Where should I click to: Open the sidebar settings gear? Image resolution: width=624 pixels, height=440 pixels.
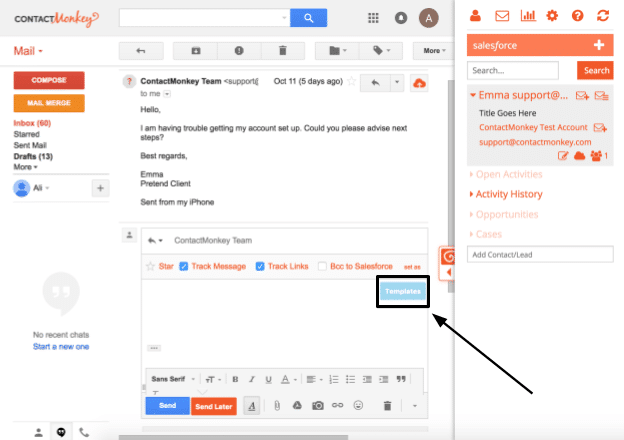pyautogui.click(x=552, y=16)
